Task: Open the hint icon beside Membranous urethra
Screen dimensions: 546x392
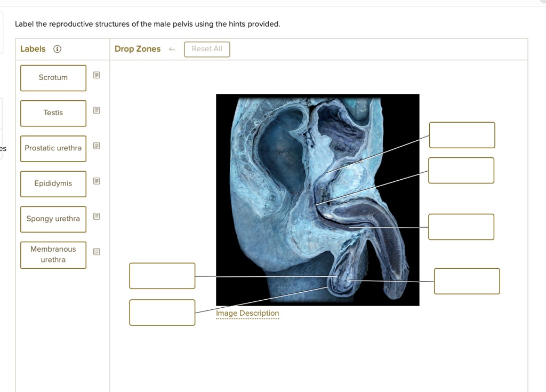Action: pos(97,251)
